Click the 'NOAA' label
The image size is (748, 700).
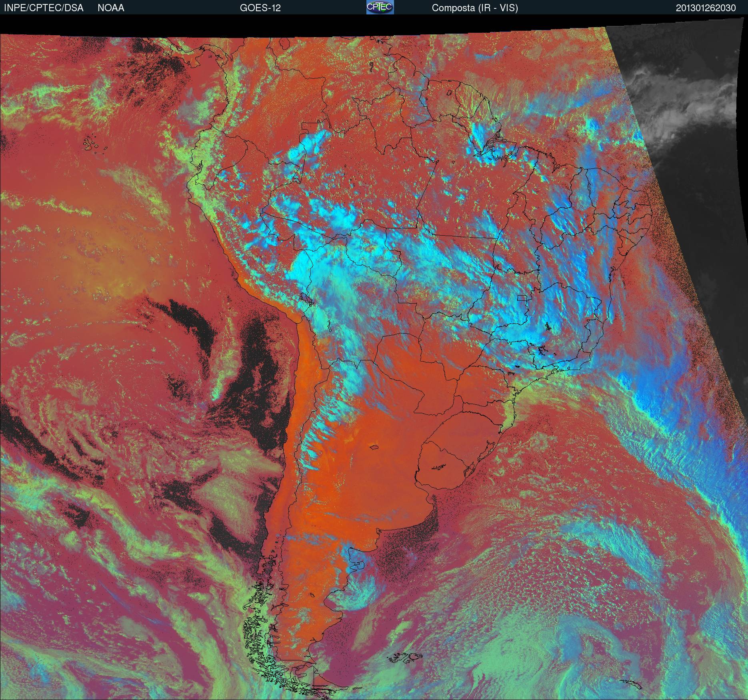(x=111, y=8)
